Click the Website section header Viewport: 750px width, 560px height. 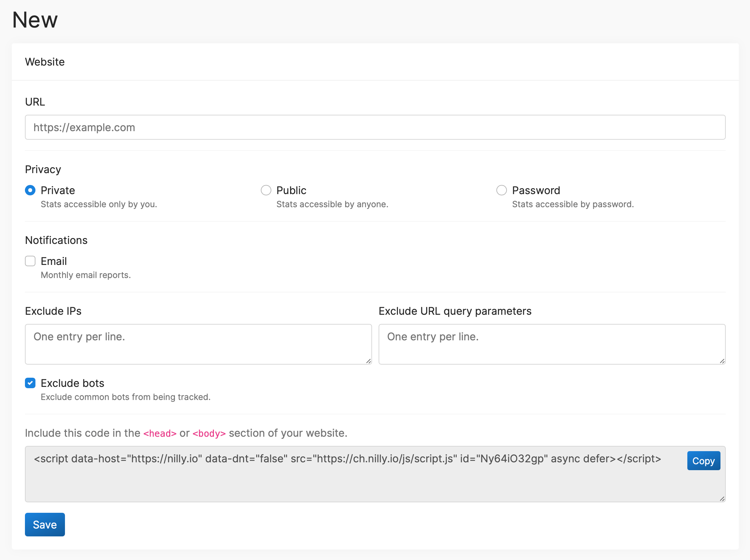45,62
